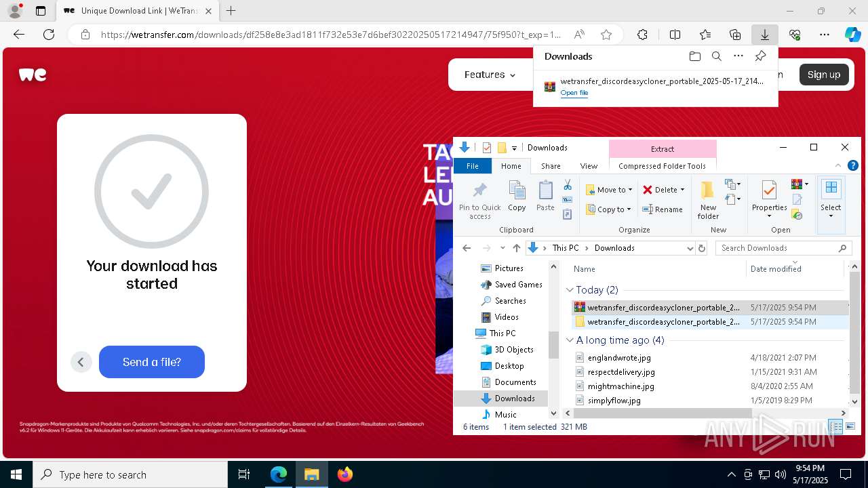Reload the WeTransfer page

coord(49,35)
